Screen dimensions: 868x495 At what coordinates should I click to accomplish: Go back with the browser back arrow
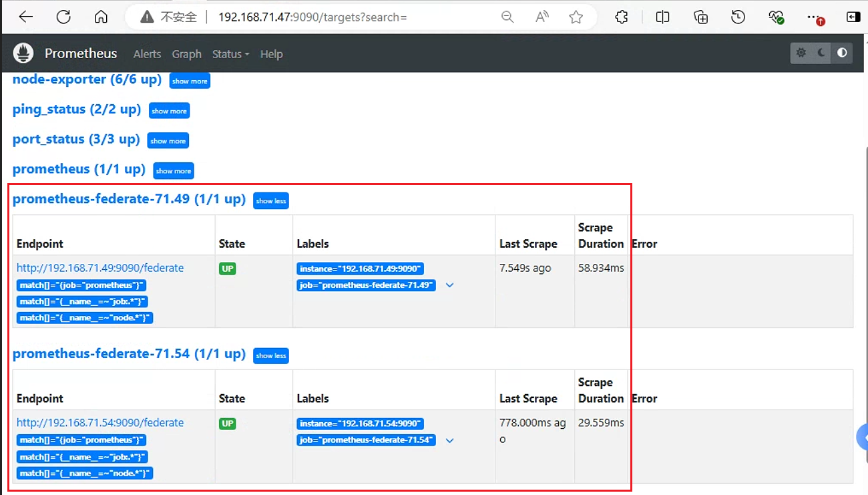25,17
